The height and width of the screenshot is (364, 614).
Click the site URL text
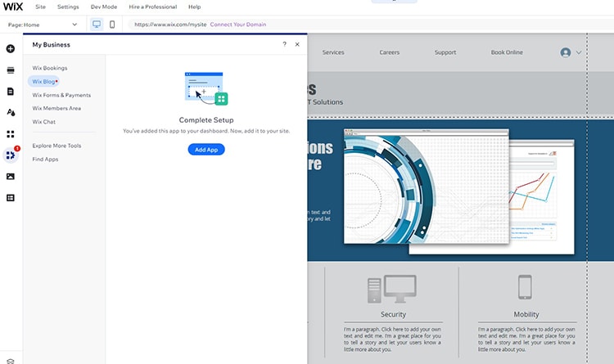coord(170,25)
